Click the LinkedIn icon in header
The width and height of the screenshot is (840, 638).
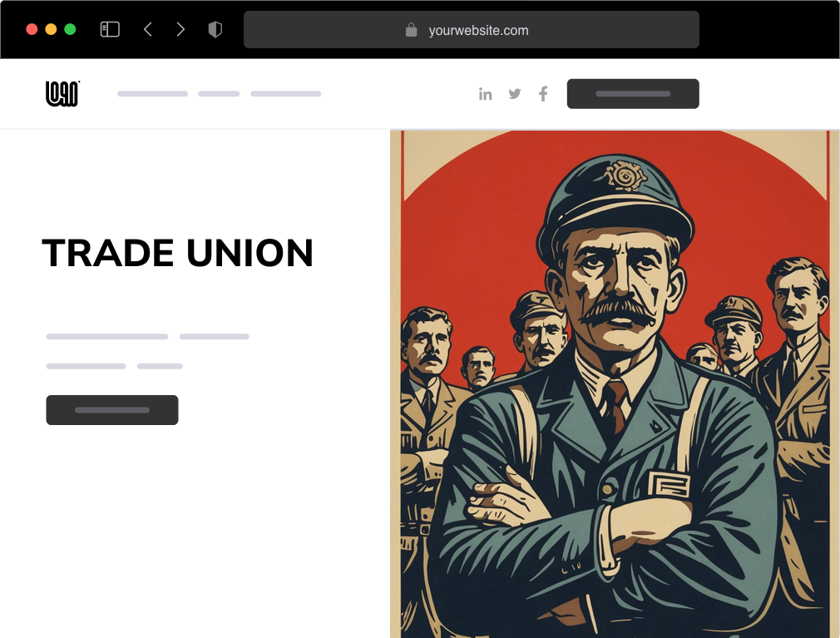coord(486,94)
